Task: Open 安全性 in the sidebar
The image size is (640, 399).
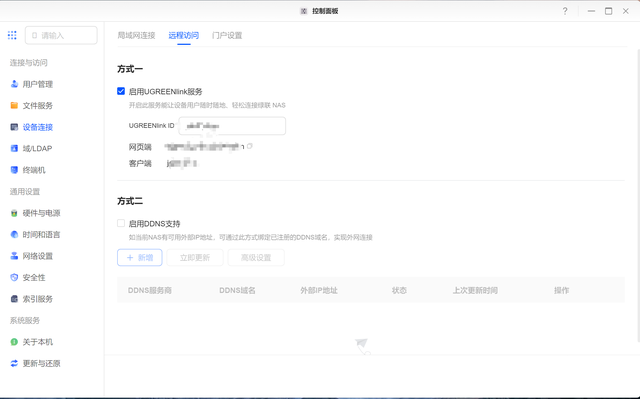Action: point(34,277)
